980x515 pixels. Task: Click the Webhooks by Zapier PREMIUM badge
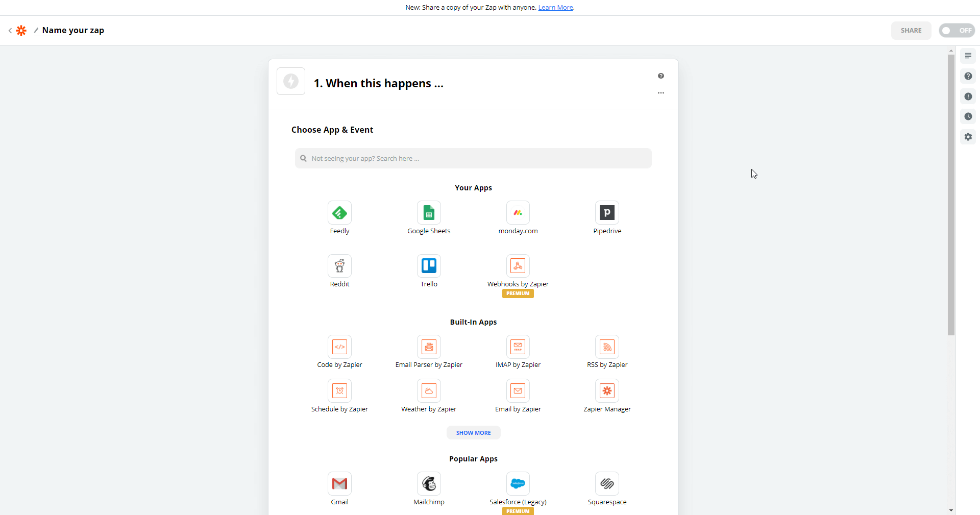pos(518,293)
